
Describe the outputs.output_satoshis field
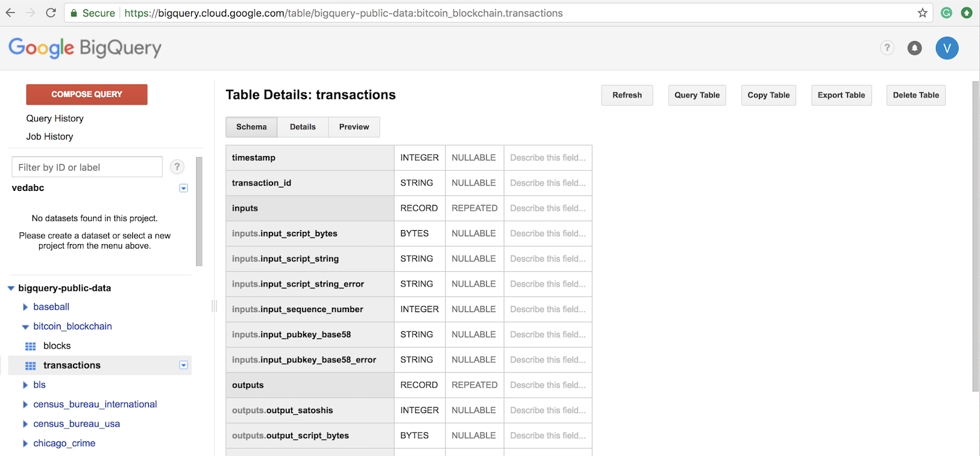click(548, 410)
